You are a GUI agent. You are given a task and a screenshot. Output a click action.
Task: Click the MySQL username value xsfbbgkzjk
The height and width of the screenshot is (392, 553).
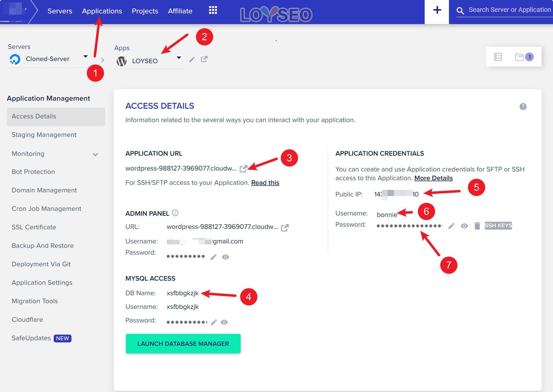tap(182, 307)
